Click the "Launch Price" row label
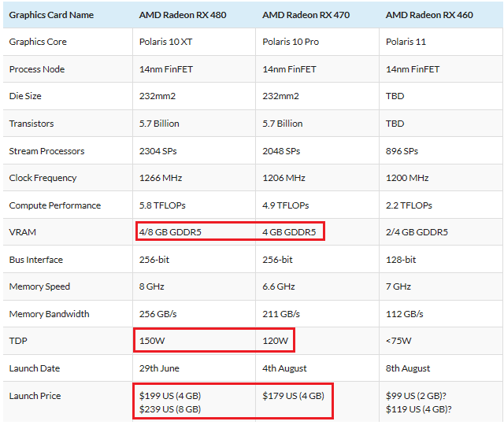The image size is (504, 425). coord(35,396)
